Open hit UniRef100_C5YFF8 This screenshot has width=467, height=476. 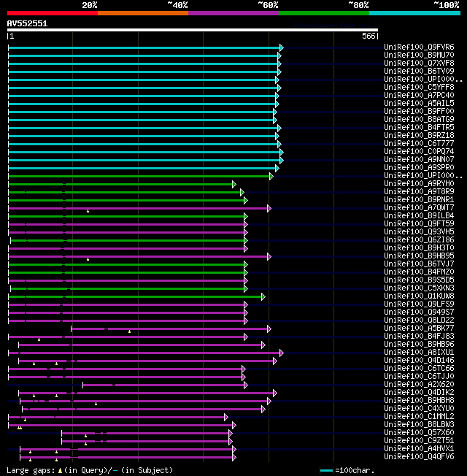point(419,87)
